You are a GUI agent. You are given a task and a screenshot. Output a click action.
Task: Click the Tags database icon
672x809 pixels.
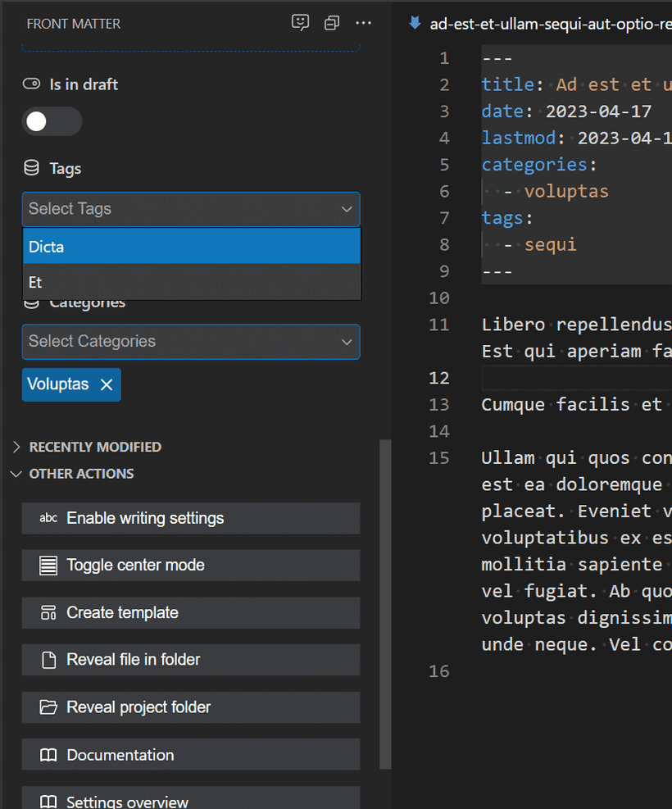[31, 168]
